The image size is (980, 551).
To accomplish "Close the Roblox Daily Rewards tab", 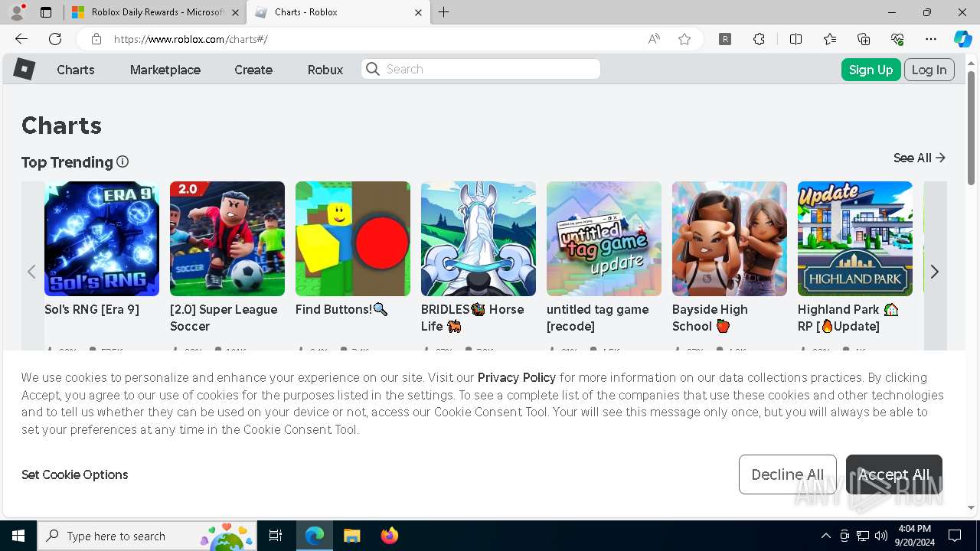I will 236,12.
